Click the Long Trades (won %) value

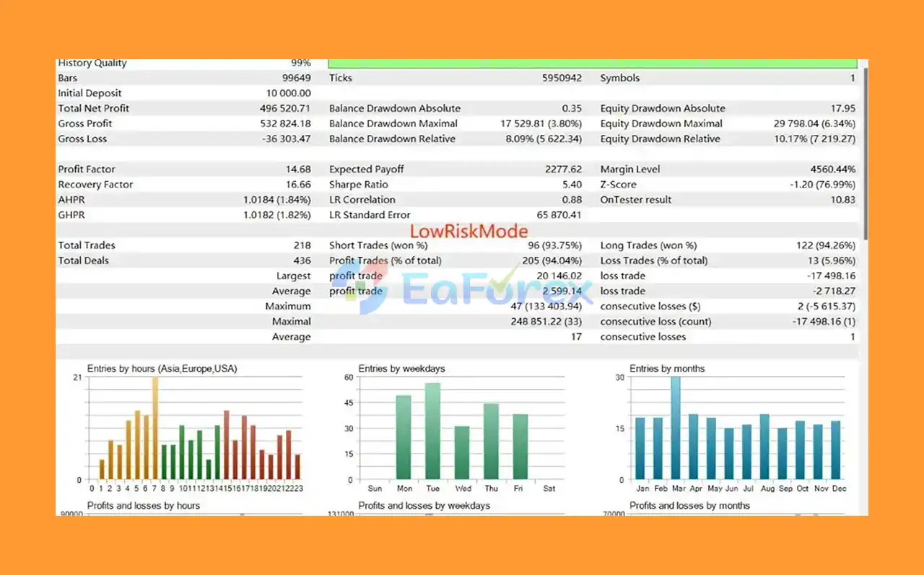pyautogui.click(x=821, y=245)
